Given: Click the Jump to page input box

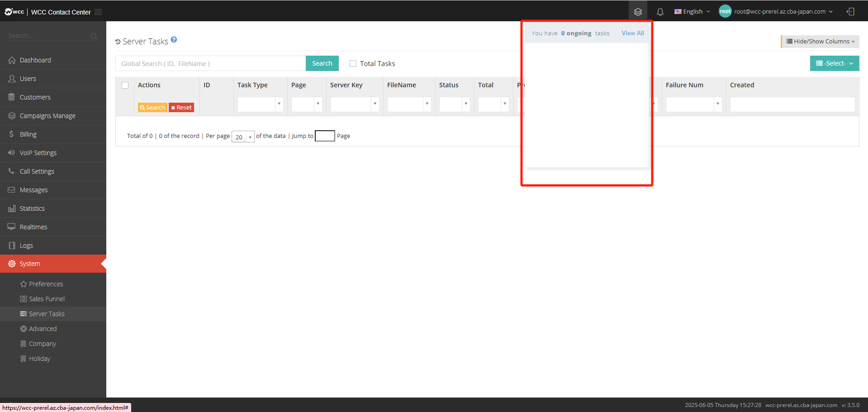Looking at the screenshot, I should [325, 136].
